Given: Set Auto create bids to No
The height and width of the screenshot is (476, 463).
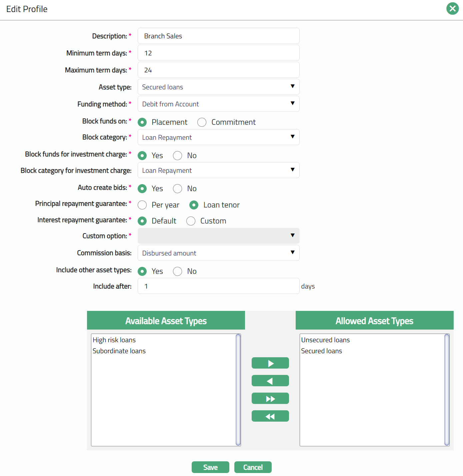Looking at the screenshot, I should click(178, 189).
